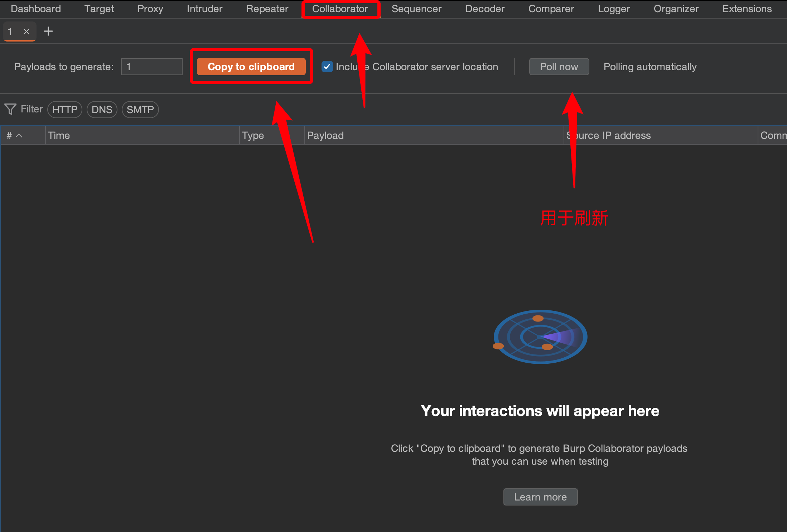Screen dimensions: 787x532
Task: Go to the Decoder tab
Action: click(x=485, y=9)
